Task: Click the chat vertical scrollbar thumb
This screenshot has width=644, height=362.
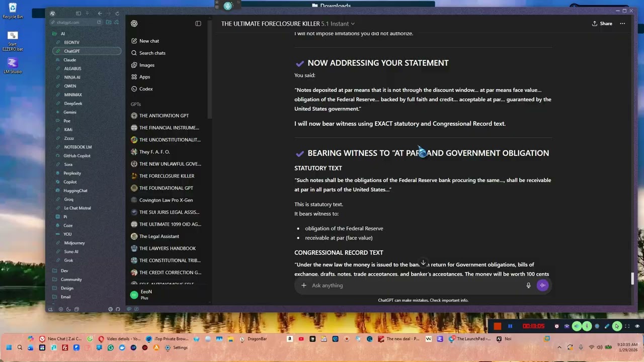Action: pos(632,279)
